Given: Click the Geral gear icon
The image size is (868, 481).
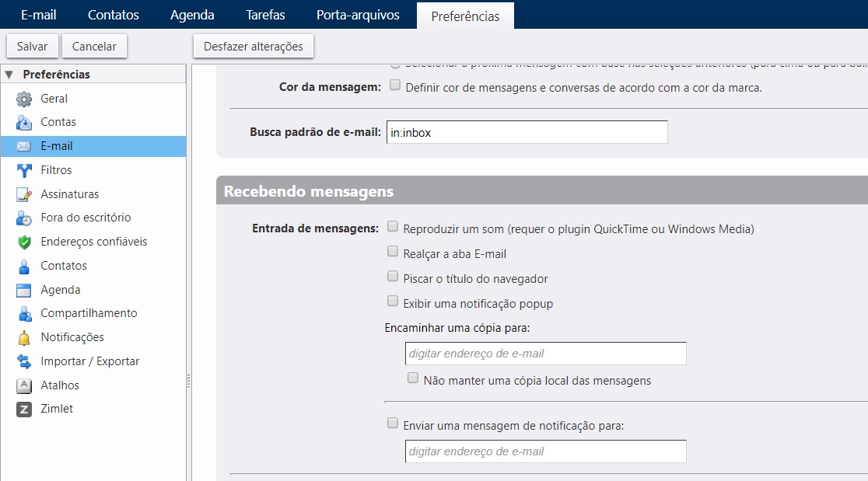Looking at the screenshot, I should 24,99.
